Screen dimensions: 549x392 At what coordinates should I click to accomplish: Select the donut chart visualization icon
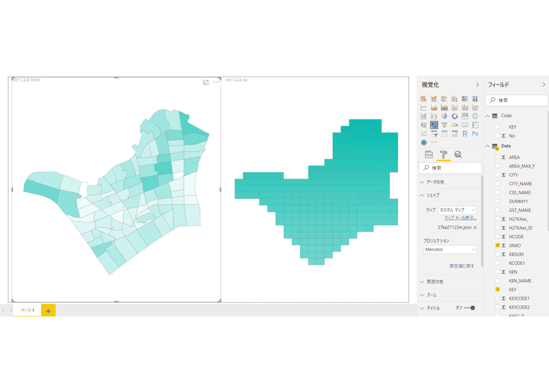(455, 116)
